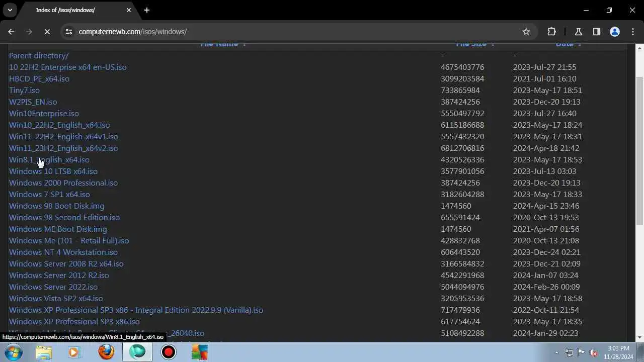Viewport: 644px width, 362px height.
Task: Select file size 733865984 for Tiny7
Action: coord(460,90)
